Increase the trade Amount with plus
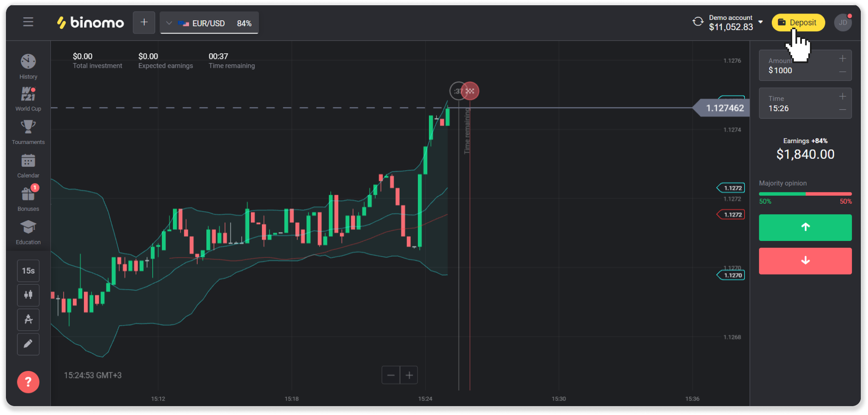 [843, 59]
